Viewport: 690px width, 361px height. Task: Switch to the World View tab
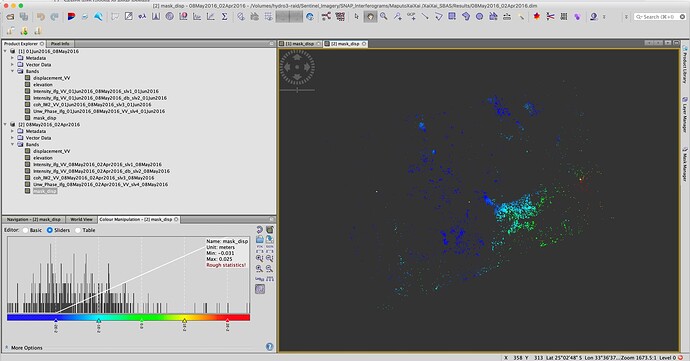click(x=81, y=219)
